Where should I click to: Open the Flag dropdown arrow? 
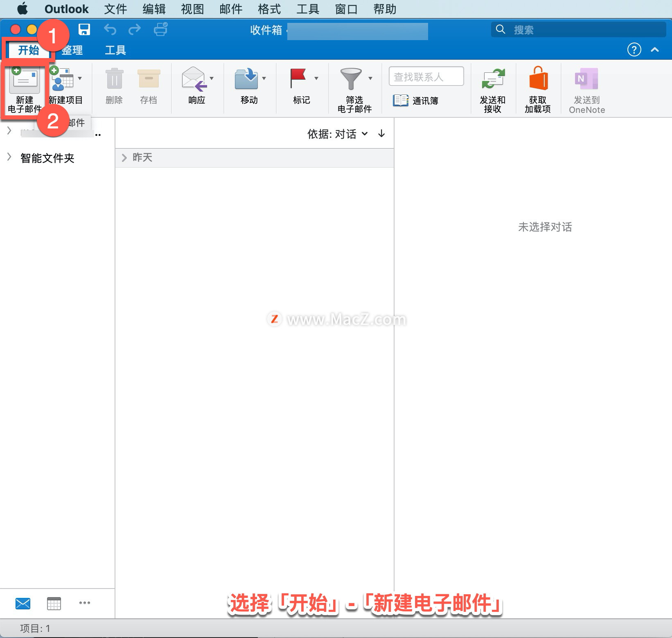click(x=316, y=78)
